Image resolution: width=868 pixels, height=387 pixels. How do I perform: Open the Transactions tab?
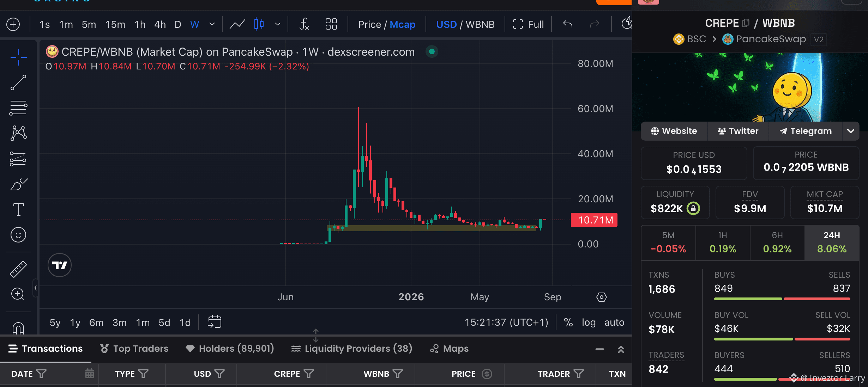(x=46, y=349)
